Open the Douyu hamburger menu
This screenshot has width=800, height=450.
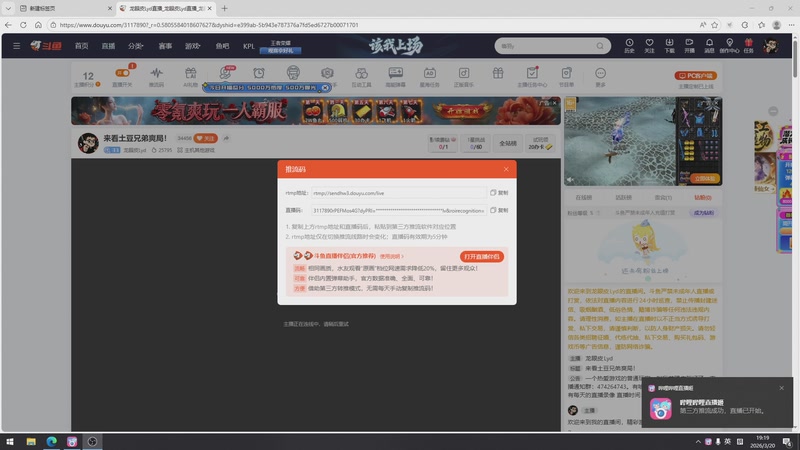16,46
